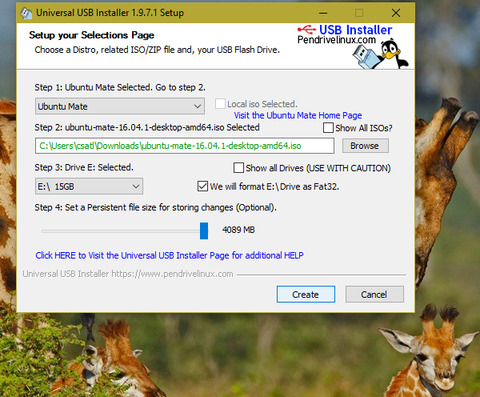Click the Setup your Selections Page heading
This screenshot has height=397, width=480.
92,35
